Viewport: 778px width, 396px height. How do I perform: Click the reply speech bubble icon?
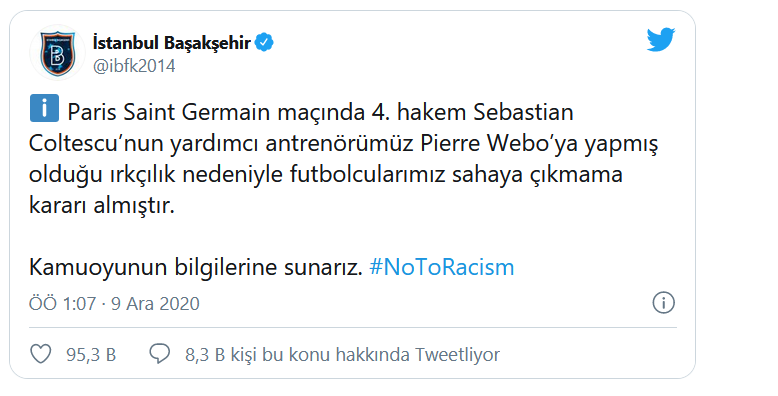tap(160, 354)
